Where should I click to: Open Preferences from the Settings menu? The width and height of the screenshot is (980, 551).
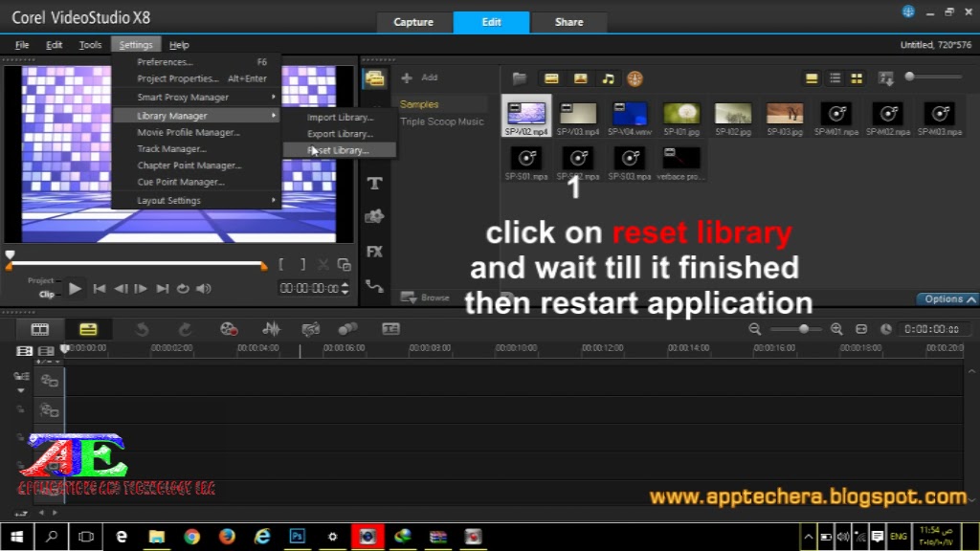point(197,62)
